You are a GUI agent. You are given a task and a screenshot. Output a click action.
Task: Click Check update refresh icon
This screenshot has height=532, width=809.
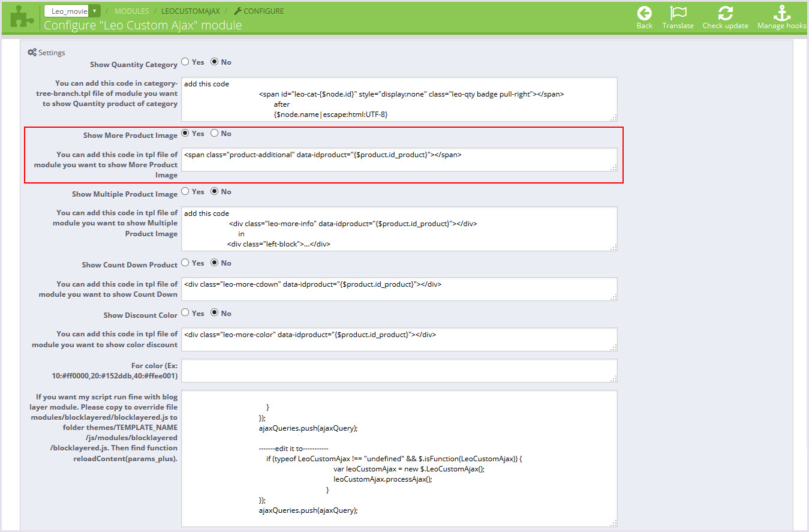726,13
